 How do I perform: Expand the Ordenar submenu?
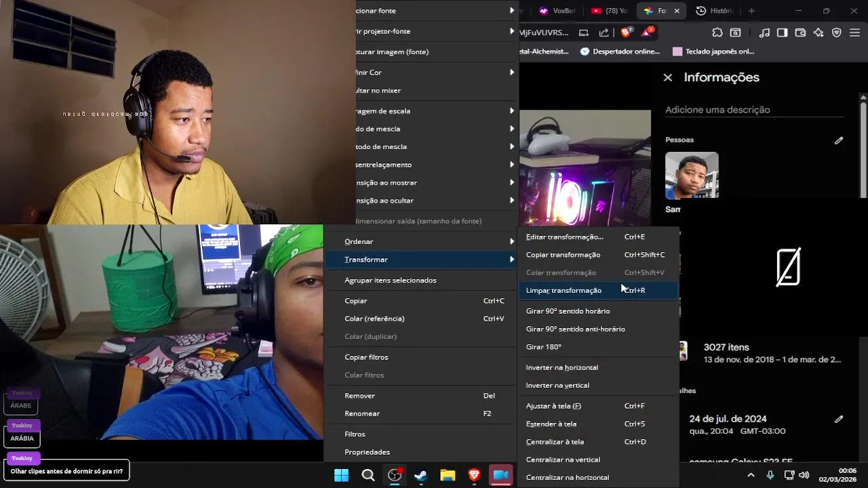click(x=420, y=241)
